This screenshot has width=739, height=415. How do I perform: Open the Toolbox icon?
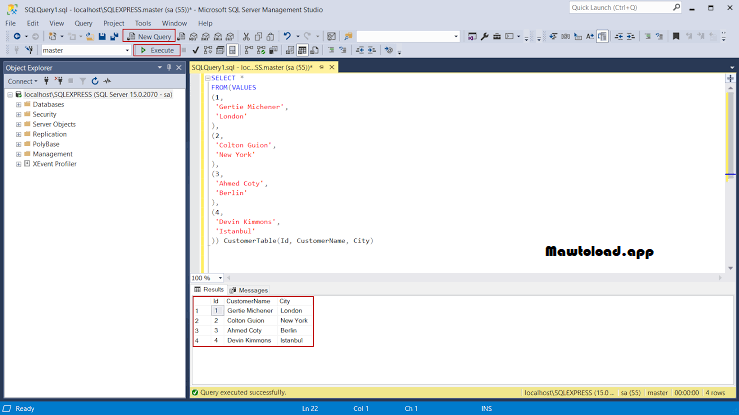(497, 36)
